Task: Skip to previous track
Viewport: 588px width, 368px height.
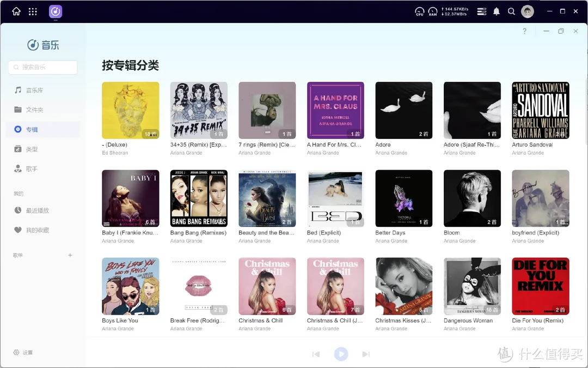Action: click(316, 354)
